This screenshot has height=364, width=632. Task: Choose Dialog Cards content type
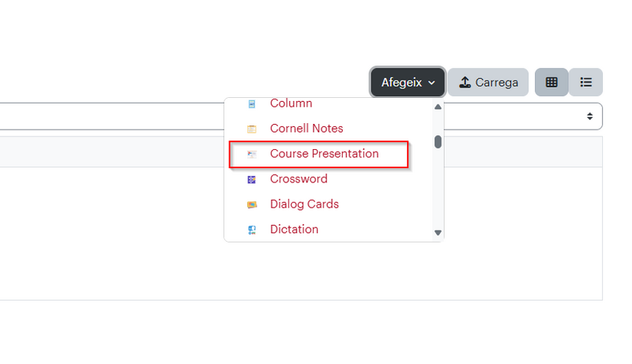(x=304, y=205)
